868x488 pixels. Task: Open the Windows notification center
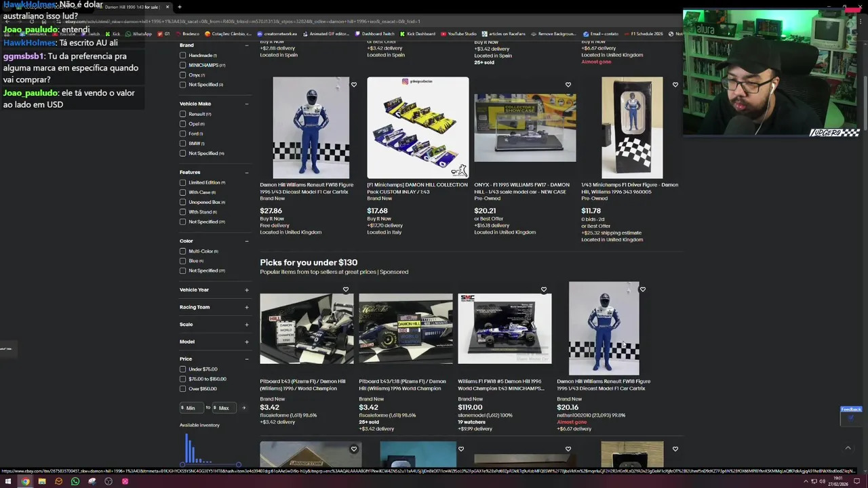pos(856,481)
